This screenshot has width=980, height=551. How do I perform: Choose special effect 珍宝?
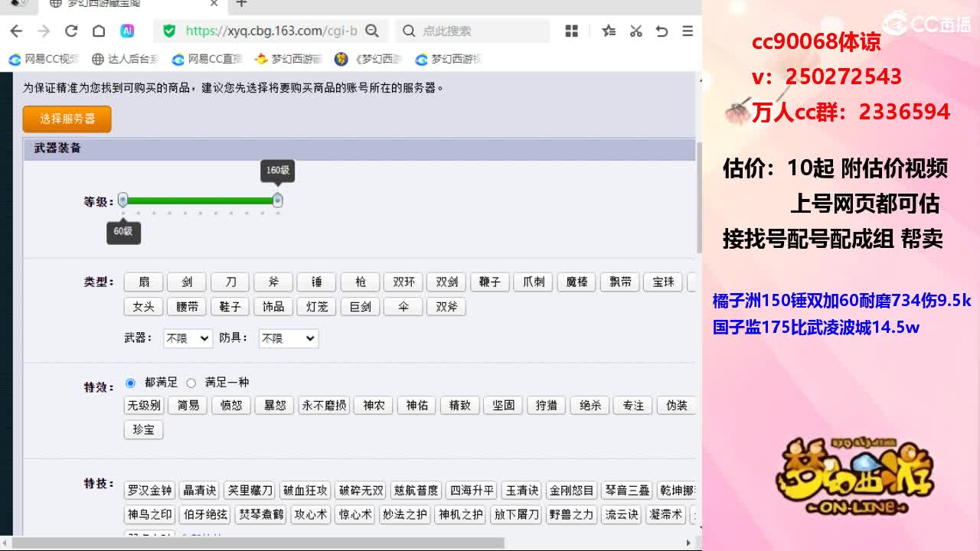pyautogui.click(x=143, y=430)
